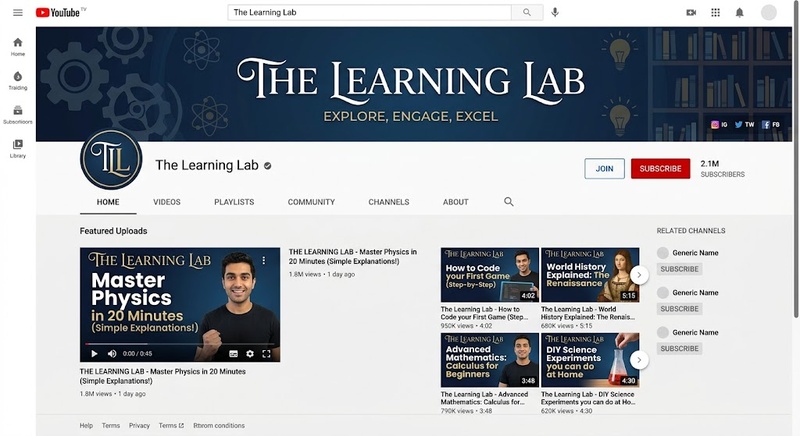Search within the channel via tab magnifier
This screenshot has width=800, height=436.
pyautogui.click(x=509, y=202)
